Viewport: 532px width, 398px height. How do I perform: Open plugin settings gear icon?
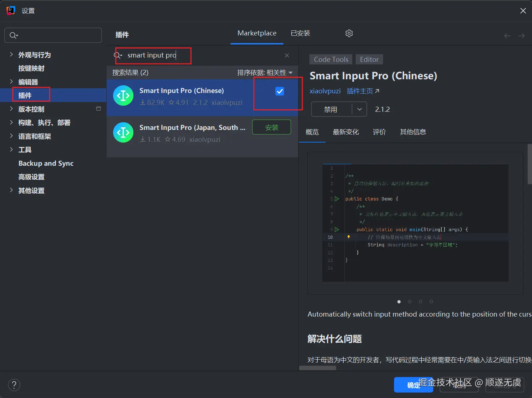coord(349,33)
